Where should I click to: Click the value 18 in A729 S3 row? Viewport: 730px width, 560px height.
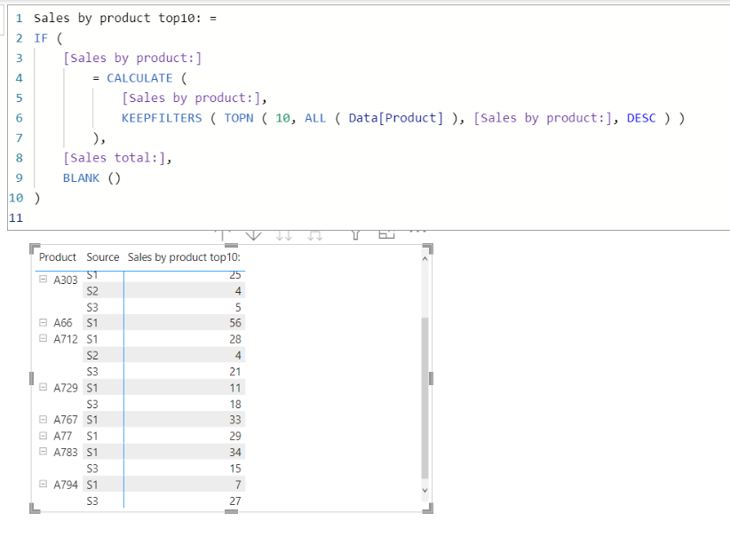(x=235, y=404)
